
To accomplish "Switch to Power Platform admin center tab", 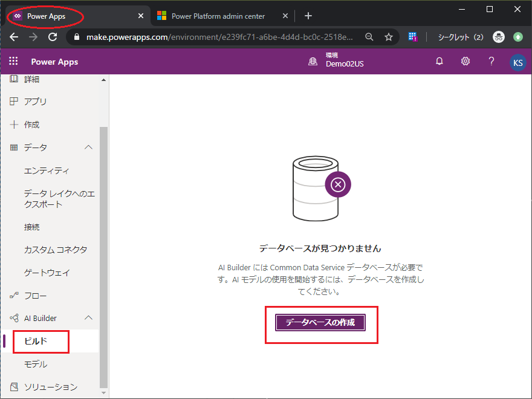I will tap(222, 16).
